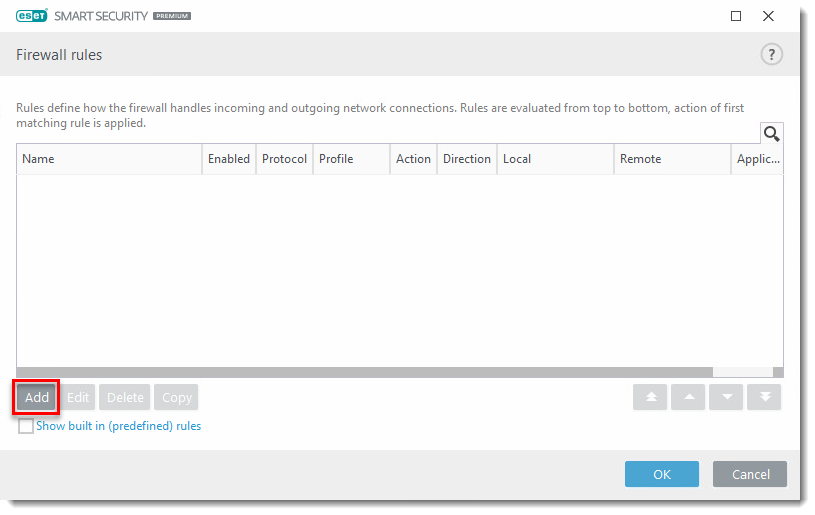The width and height of the screenshot is (815, 515).
Task: Open the help question mark icon
Action: point(771,55)
